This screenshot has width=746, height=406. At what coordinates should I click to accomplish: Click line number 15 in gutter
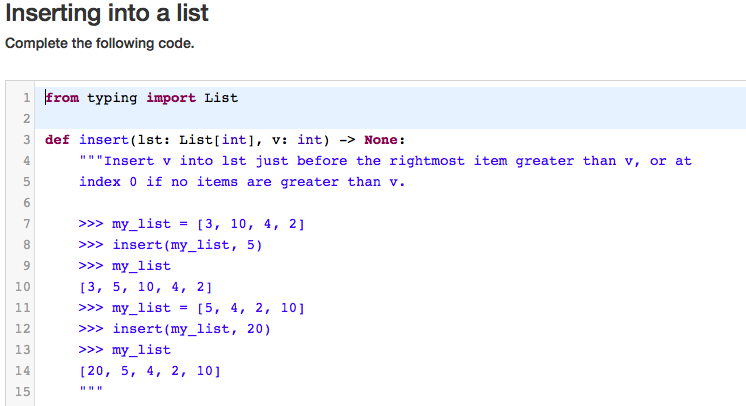pyautogui.click(x=22, y=392)
